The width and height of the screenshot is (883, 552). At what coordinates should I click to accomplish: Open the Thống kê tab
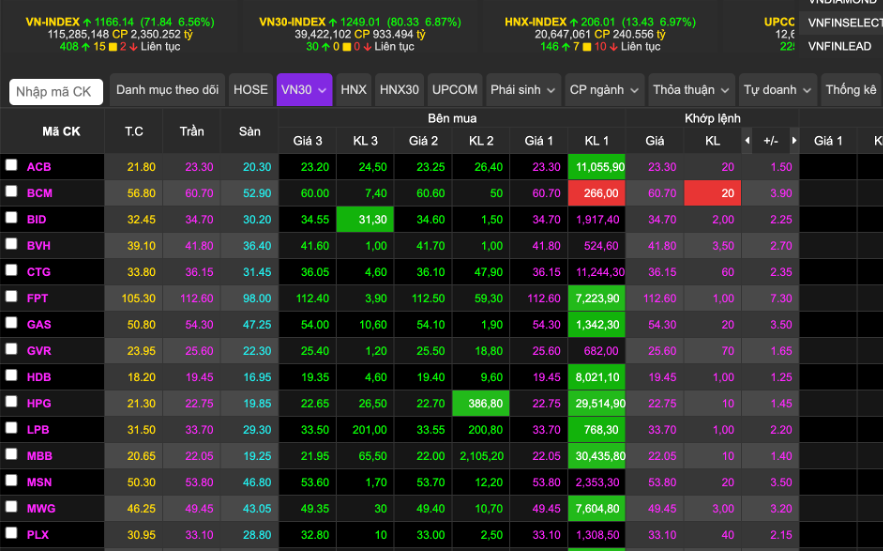pos(851,90)
